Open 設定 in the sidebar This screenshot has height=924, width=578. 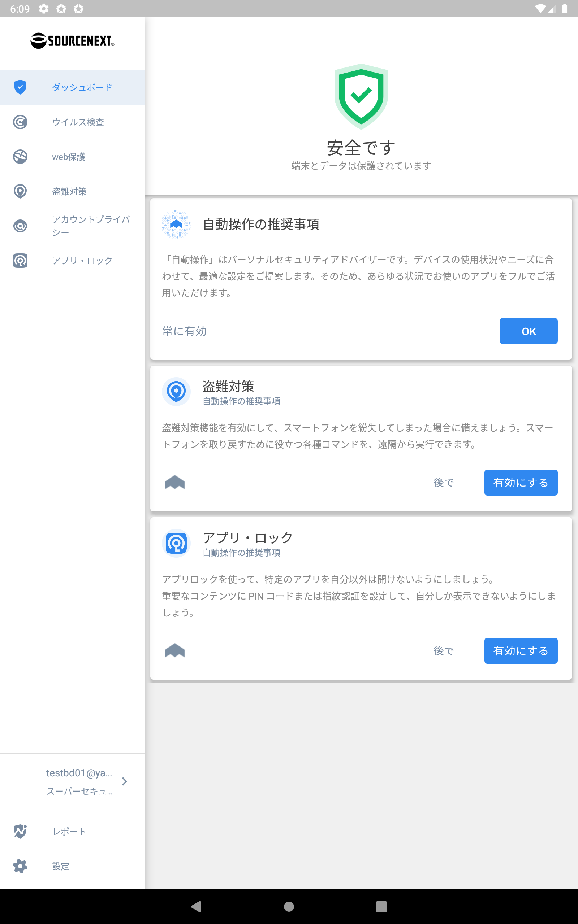pyautogui.click(x=72, y=866)
